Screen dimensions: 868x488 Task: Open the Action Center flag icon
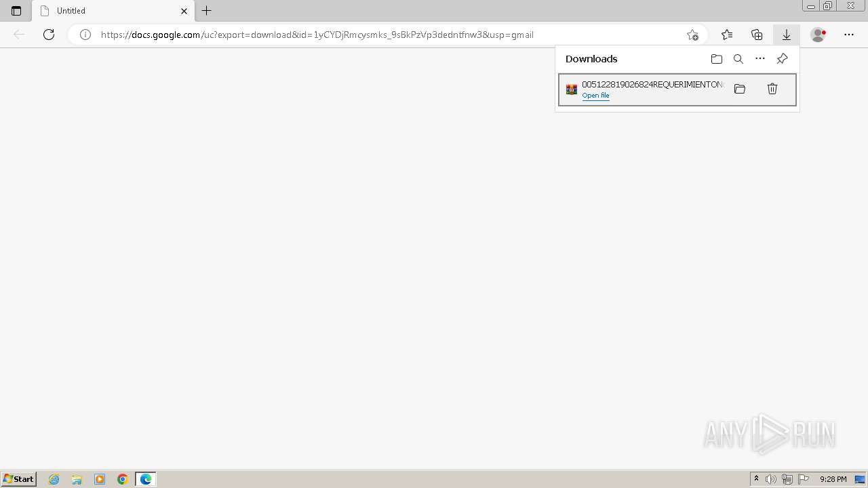(x=804, y=479)
